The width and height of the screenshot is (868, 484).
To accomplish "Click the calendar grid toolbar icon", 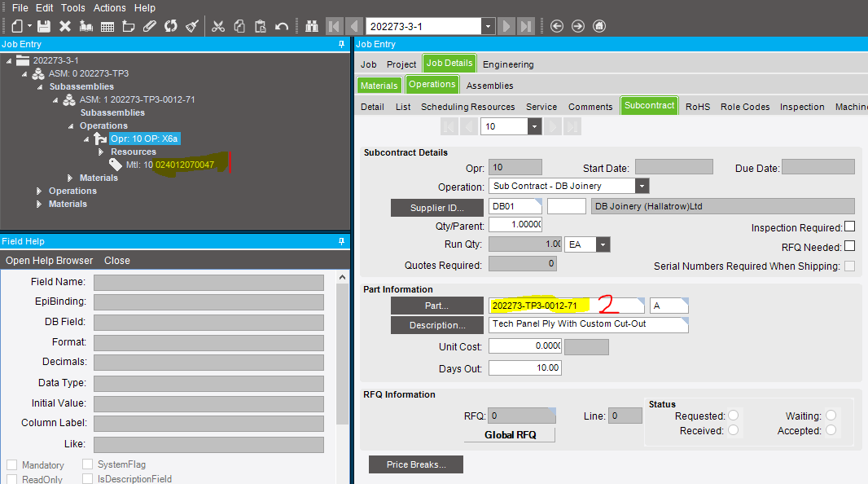I will click(107, 26).
